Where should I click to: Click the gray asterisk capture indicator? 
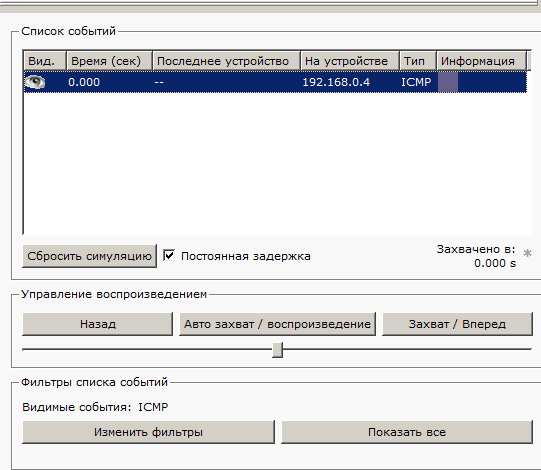pos(527,253)
